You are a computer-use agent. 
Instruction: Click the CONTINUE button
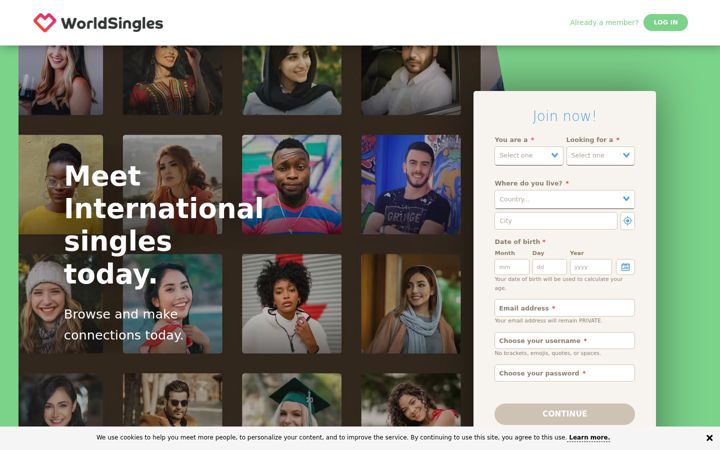point(564,414)
